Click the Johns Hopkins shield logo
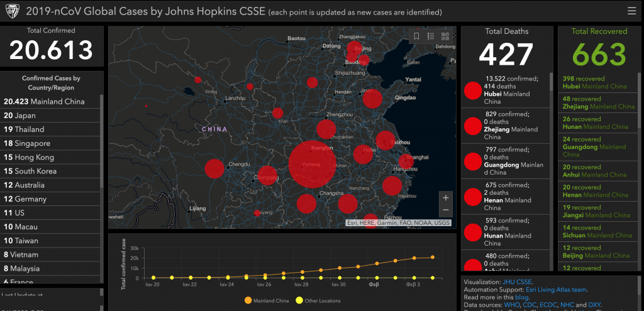Image resolution: width=644 pixels, height=311 pixels. click(x=11, y=11)
